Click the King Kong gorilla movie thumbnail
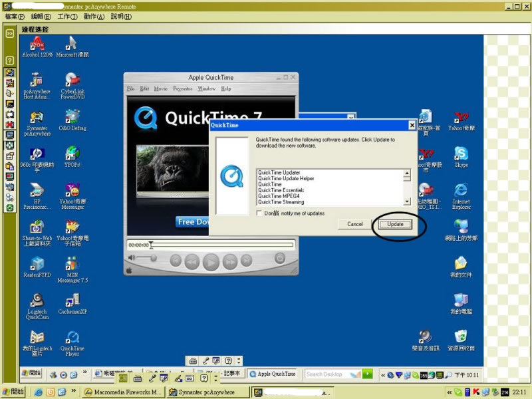 (x=172, y=168)
